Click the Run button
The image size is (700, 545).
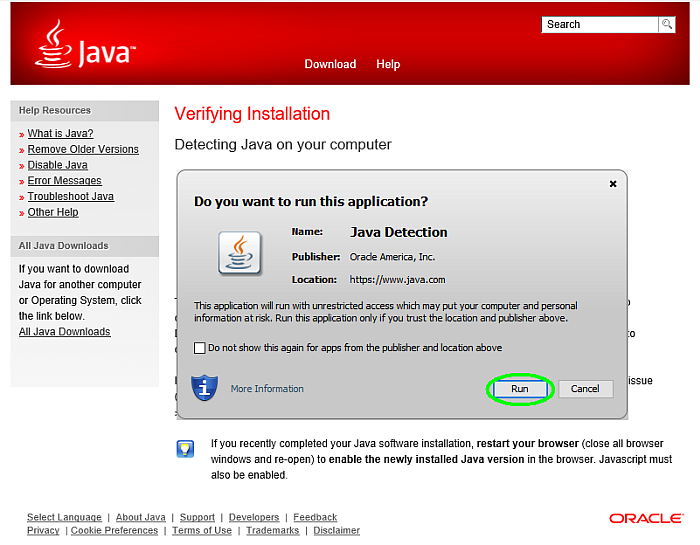point(520,389)
